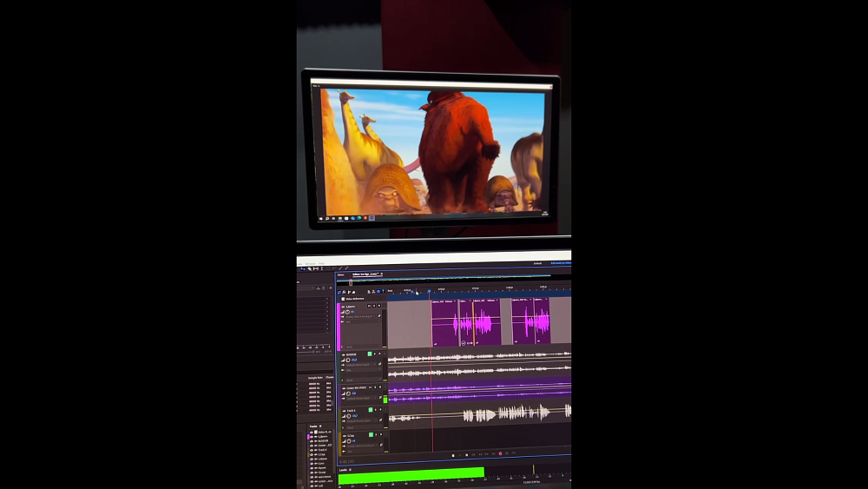Open input dropdown of pink dialogue track
Image resolution: width=868 pixels, height=489 pixels.
click(x=360, y=317)
